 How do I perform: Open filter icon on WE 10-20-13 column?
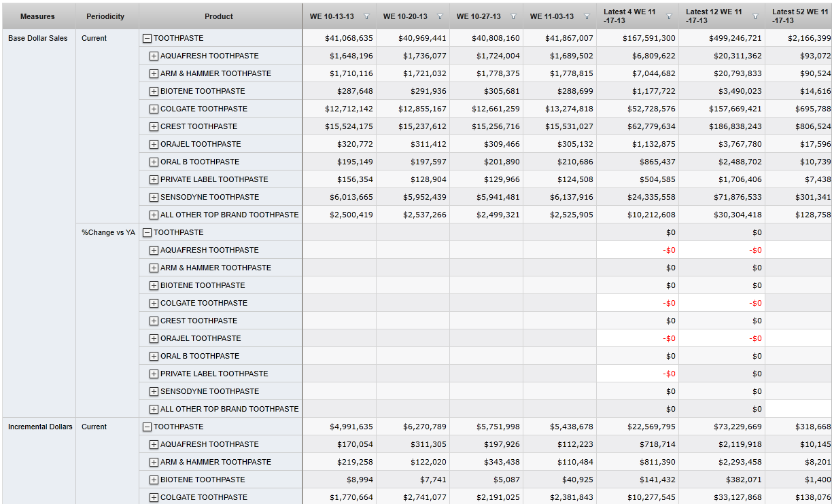tap(440, 17)
